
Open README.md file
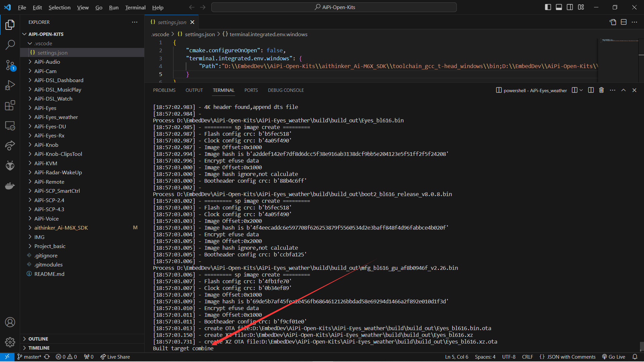coord(82,274)
